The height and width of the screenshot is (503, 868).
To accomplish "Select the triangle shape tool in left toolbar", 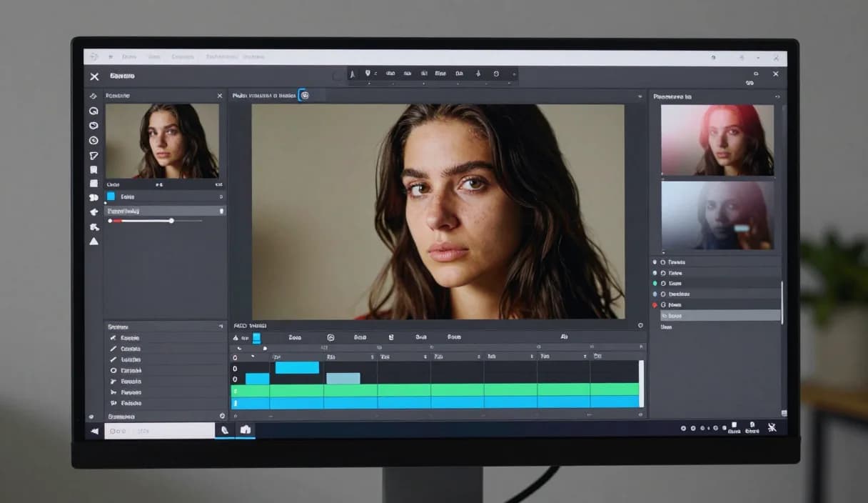I will click(x=94, y=241).
